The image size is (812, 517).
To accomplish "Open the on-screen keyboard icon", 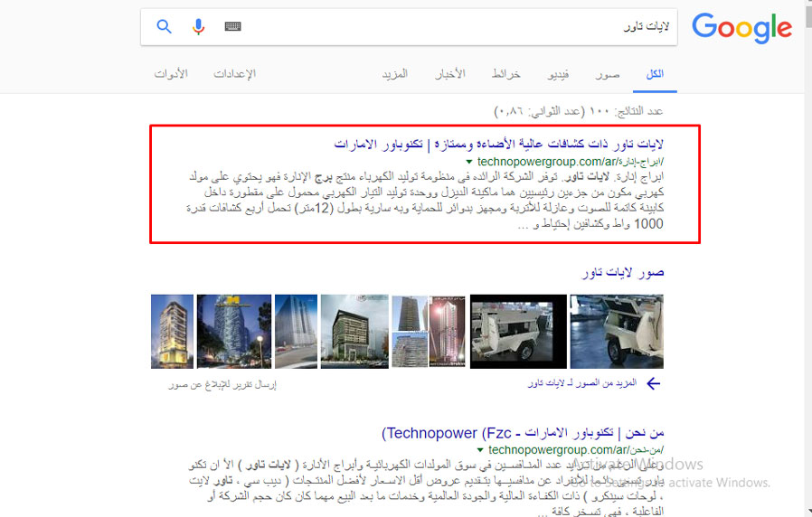I will (x=232, y=26).
